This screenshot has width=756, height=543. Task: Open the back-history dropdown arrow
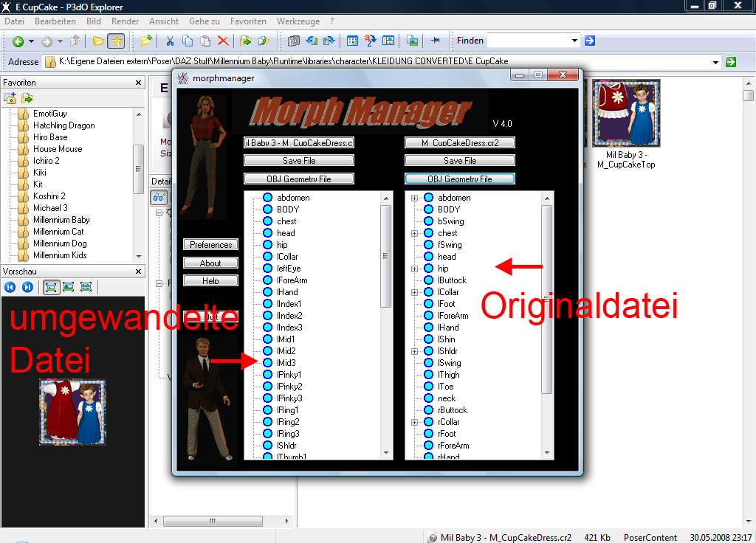pos(31,41)
